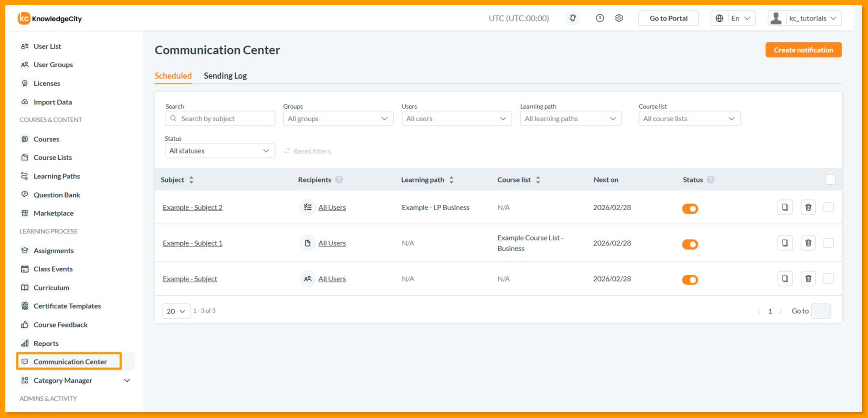The height and width of the screenshot is (418, 868).
Task: Switch to the Sending Log tab
Action: click(x=225, y=76)
